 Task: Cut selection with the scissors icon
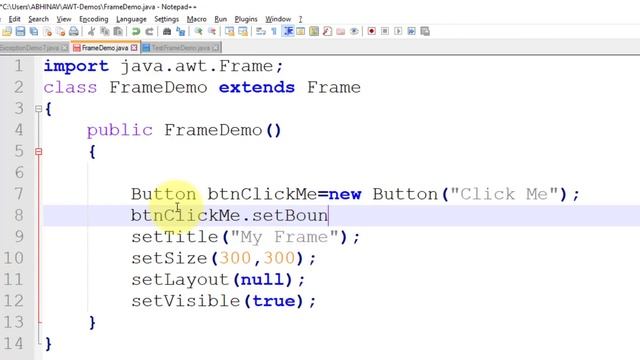tap(91, 31)
